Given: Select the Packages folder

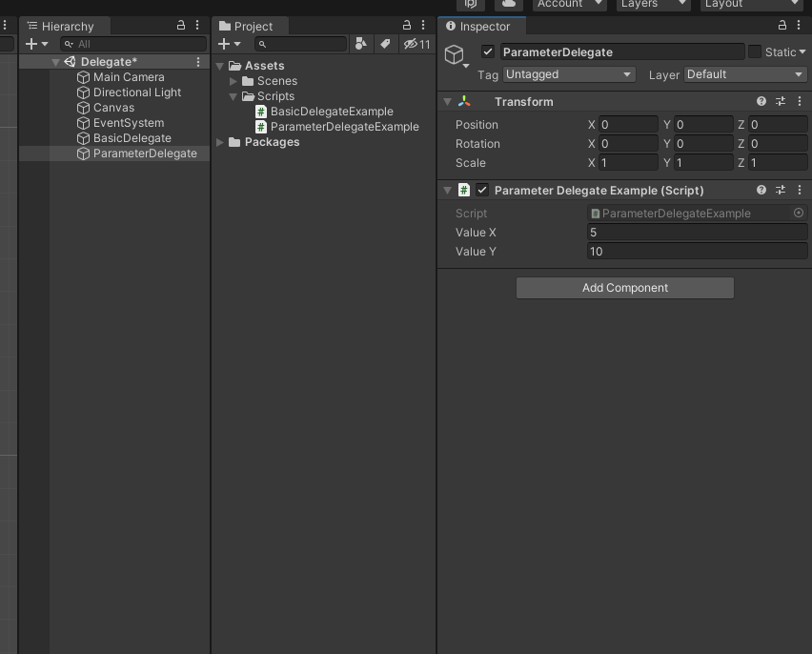Looking at the screenshot, I should tap(264, 142).
